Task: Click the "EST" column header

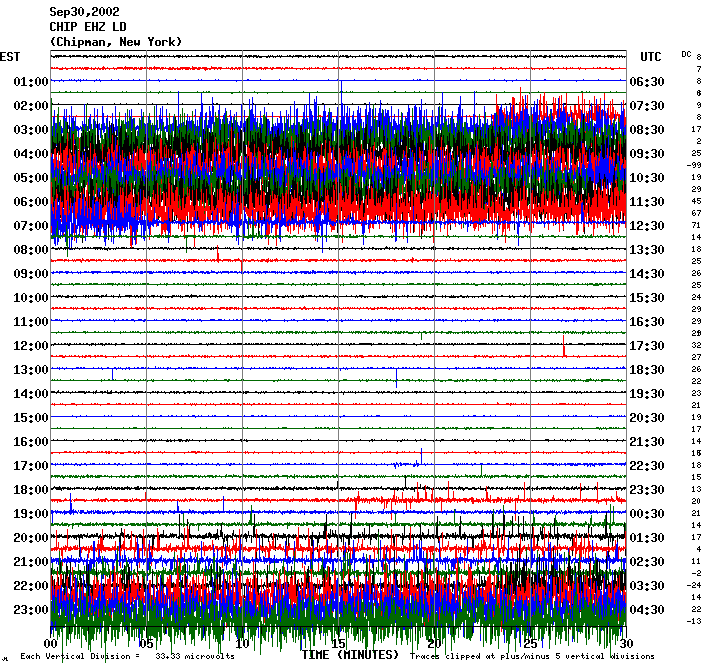Action: click(x=10, y=57)
